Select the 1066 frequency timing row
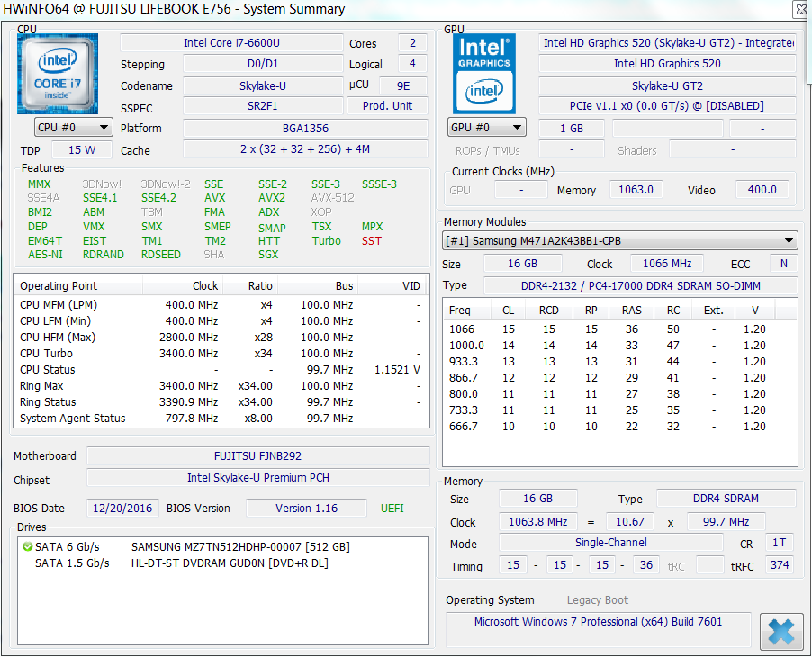 tap(619, 329)
